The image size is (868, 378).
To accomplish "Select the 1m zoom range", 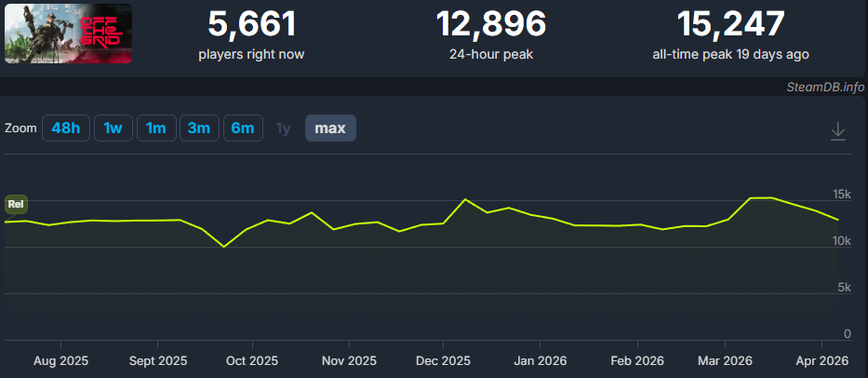I will coord(155,128).
